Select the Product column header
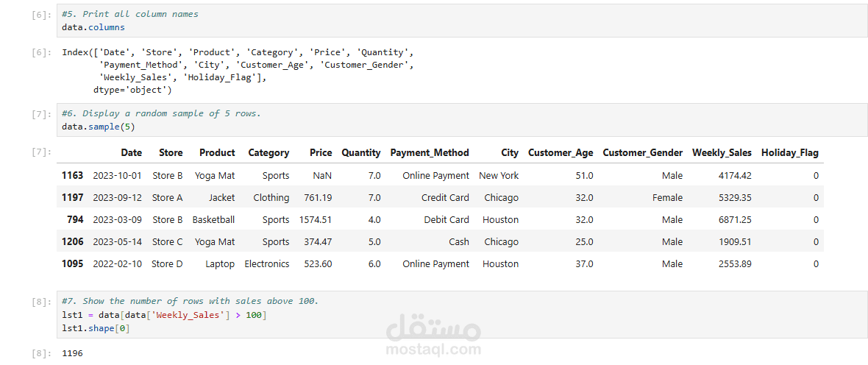 tap(217, 153)
